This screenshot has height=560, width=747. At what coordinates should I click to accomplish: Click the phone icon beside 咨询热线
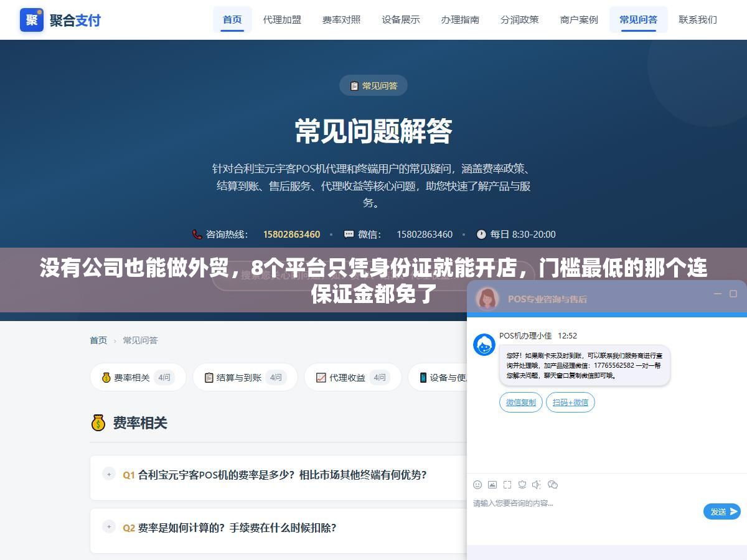(197, 235)
